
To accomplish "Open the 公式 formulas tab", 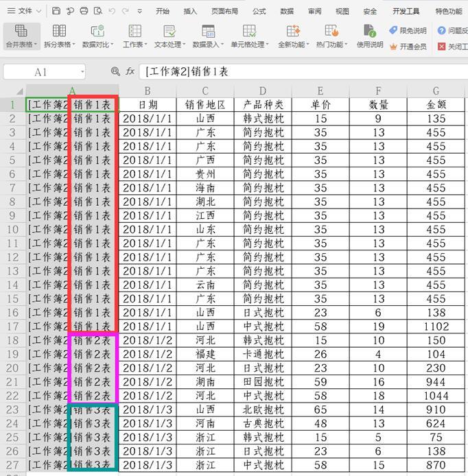I will point(259,11).
